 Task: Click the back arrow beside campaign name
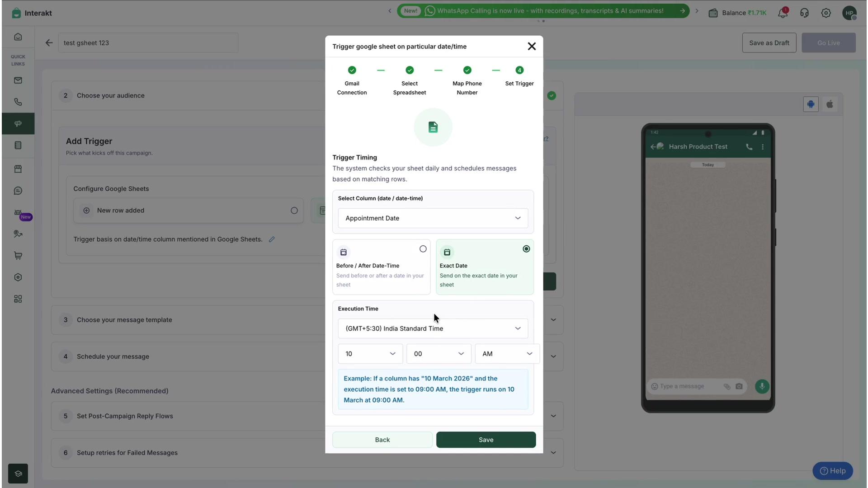coord(49,43)
